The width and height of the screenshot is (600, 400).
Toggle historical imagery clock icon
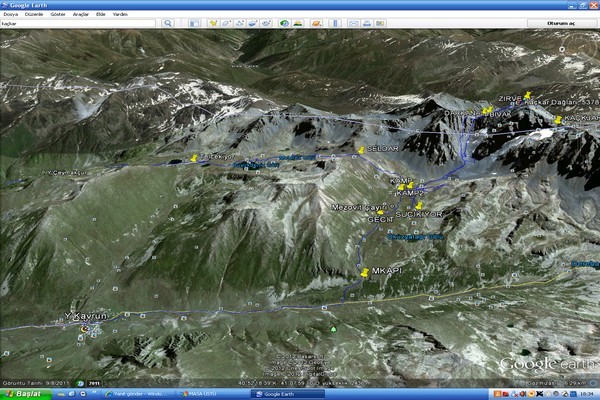[285, 22]
